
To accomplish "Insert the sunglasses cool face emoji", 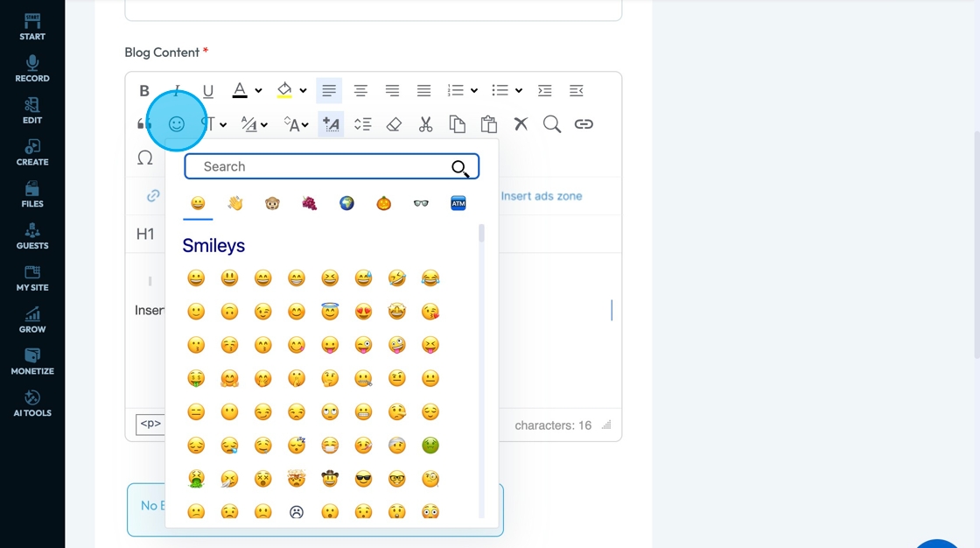I will pos(363,479).
